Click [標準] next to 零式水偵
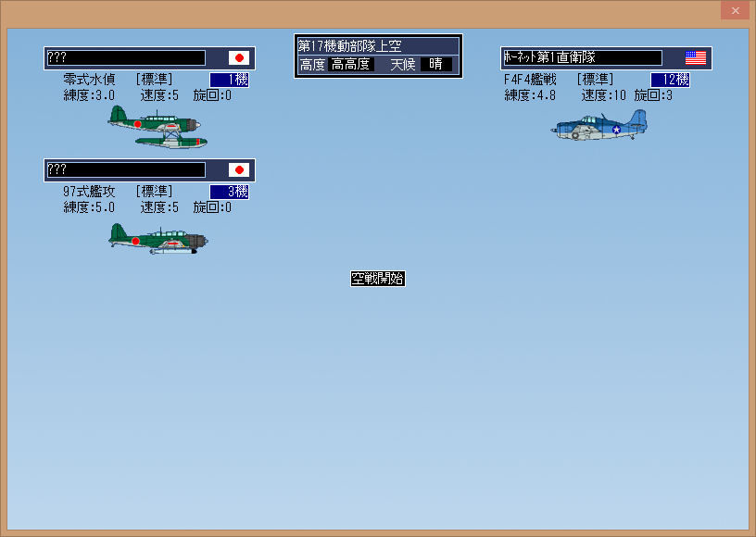Screen dimensions: 756x537 coord(155,80)
